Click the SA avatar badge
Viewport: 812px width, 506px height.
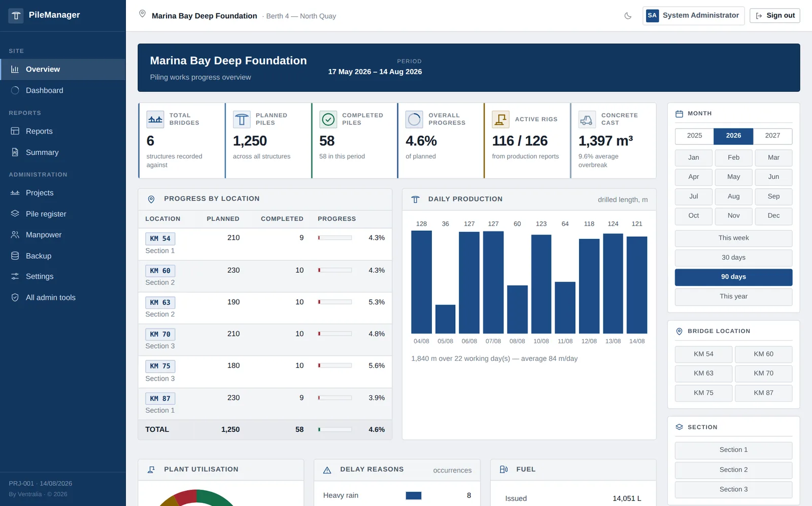tap(652, 16)
